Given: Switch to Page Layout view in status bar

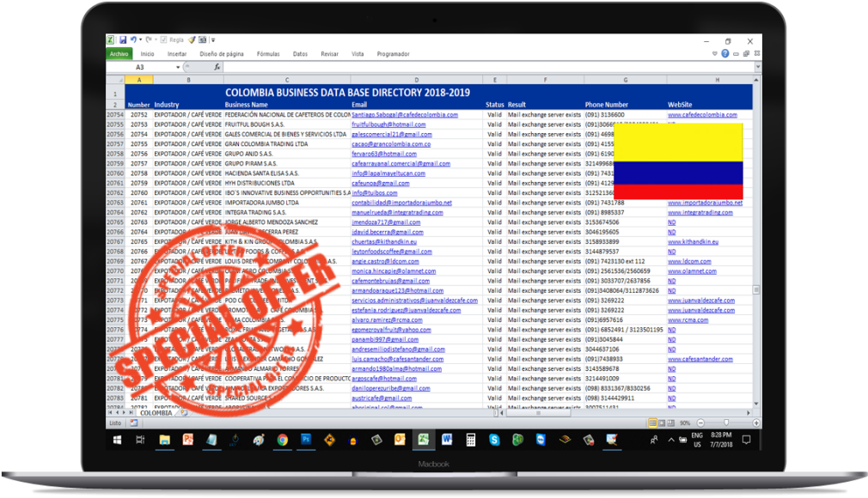Looking at the screenshot, I should (x=662, y=422).
